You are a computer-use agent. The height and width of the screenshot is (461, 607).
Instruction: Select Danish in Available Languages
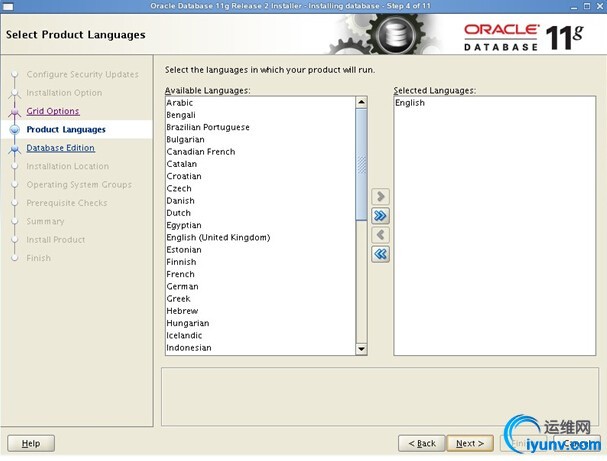(260, 201)
